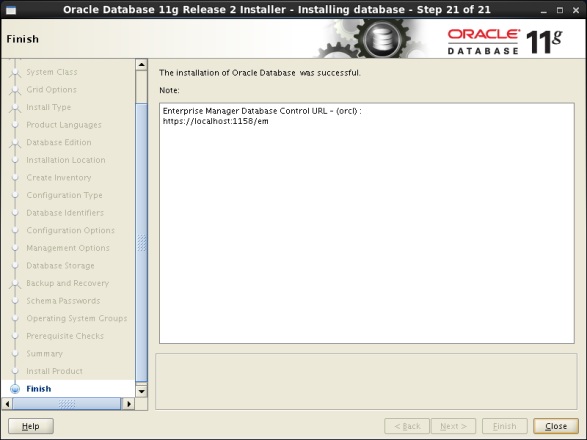The image size is (587, 440).
Task: Minimize the installer window
Action: click(544, 10)
